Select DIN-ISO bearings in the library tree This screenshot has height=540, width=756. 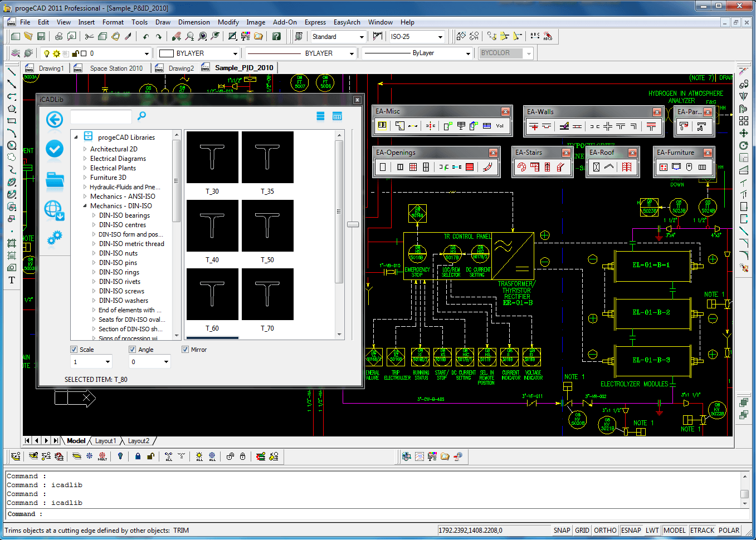coord(124,215)
